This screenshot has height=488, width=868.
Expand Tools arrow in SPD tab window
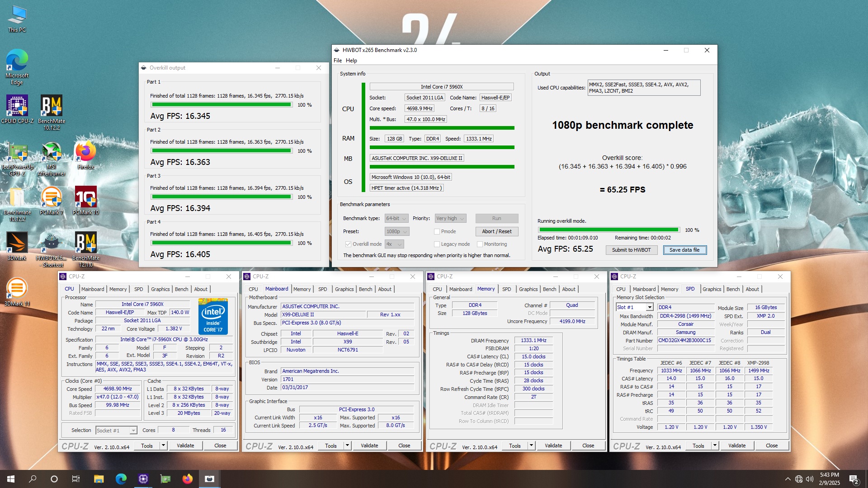click(x=715, y=446)
